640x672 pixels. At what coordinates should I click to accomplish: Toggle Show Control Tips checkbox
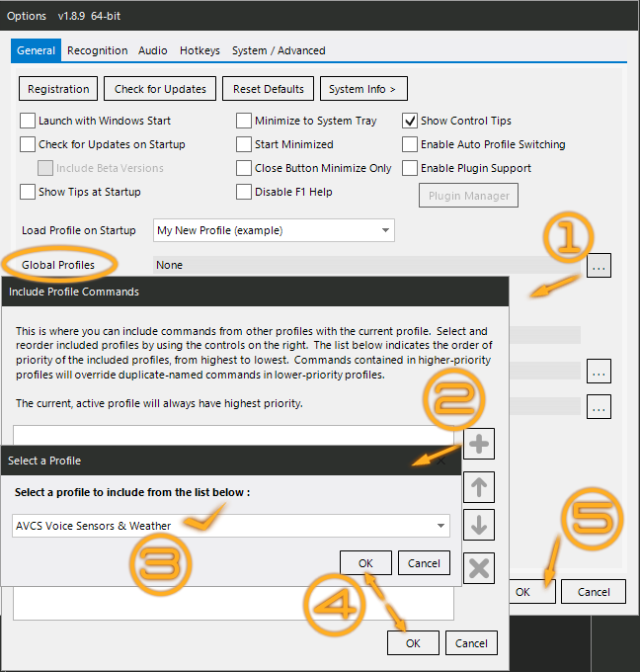pyautogui.click(x=410, y=121)
